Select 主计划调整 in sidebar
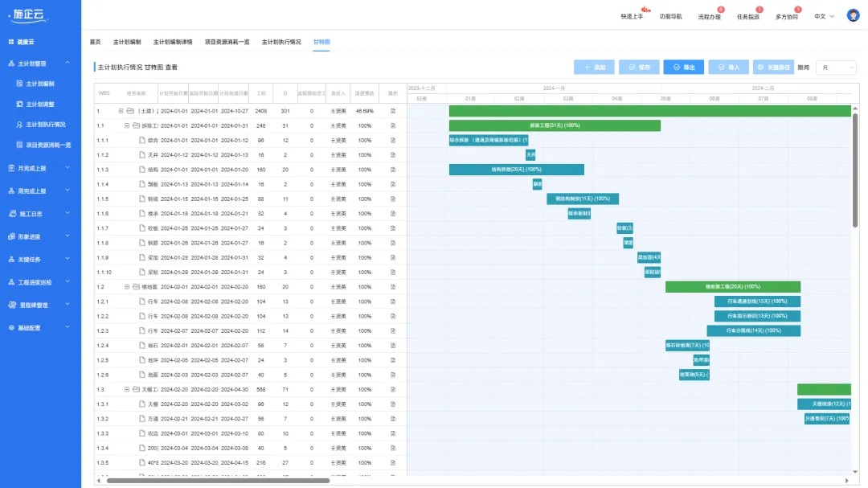Viewport: 868px width, 488px height. click(x=40, y=104)
